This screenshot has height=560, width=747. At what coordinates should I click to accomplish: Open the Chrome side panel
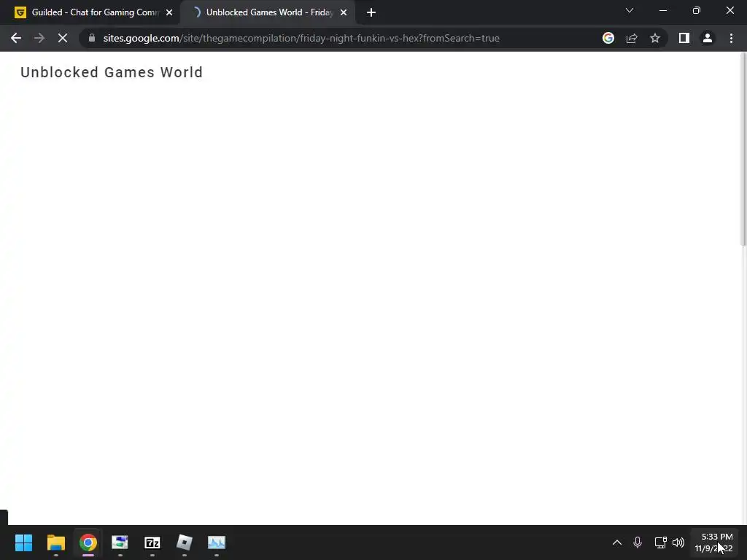(684, 38)
